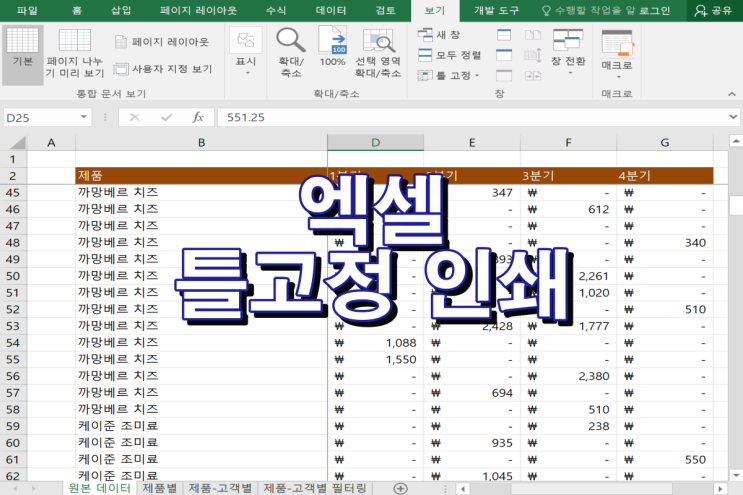Add a new sheet with plus icon

click(x=400, y=488)
